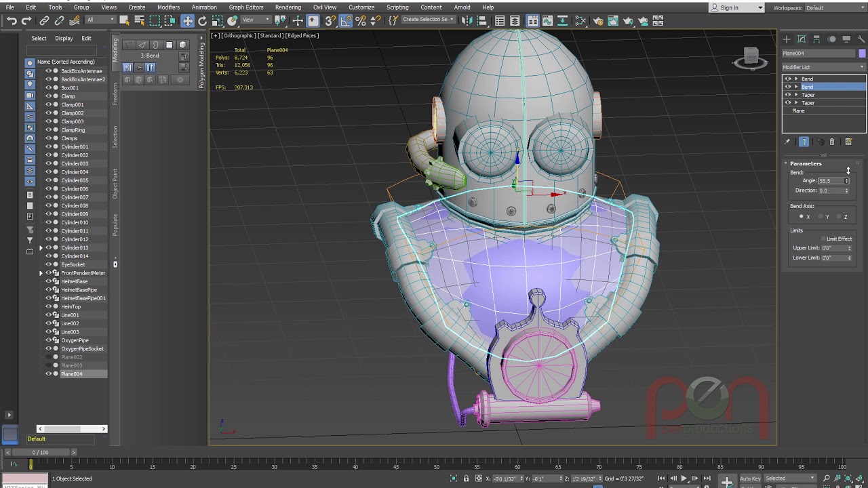Open the Modifier List dropdown

[824, 67]
